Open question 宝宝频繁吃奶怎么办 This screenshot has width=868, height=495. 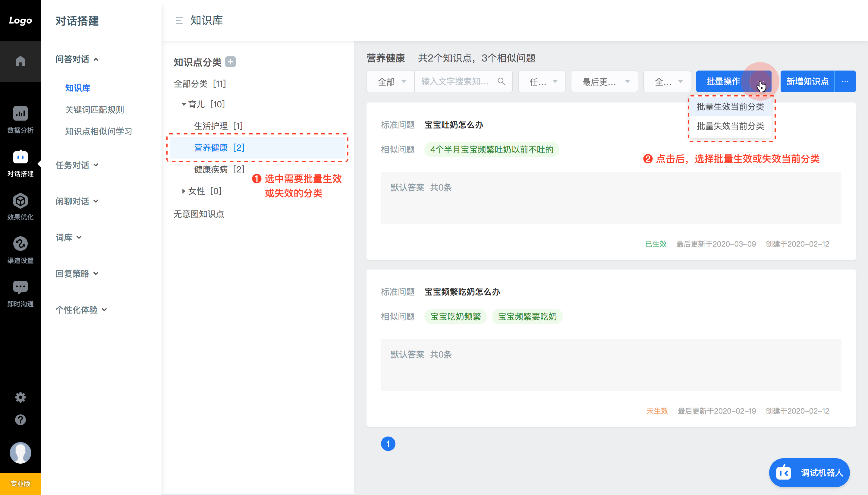(x=462, y=292)
